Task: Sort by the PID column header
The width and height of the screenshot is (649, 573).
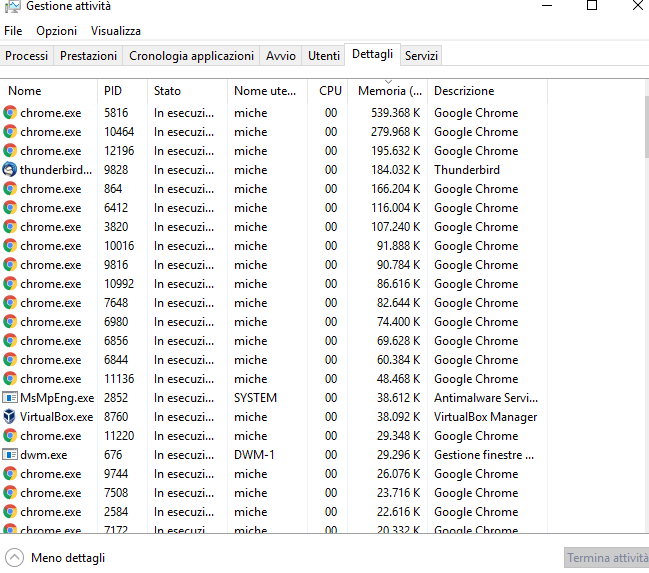Action: click(123, 91)
